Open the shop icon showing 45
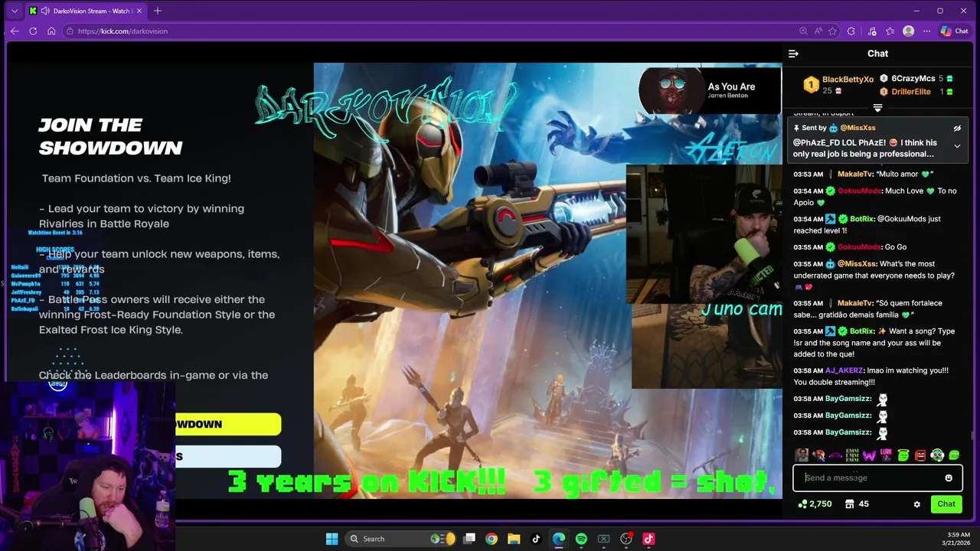Viewport: 980px width, 551px height. pyautogui.click(x=857, y=504)
